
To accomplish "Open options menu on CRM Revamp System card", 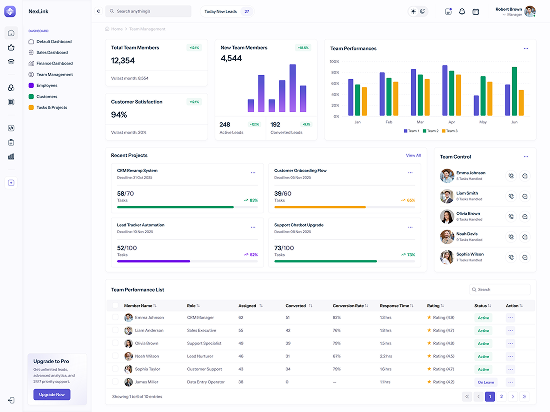I will tap(253, 173).
